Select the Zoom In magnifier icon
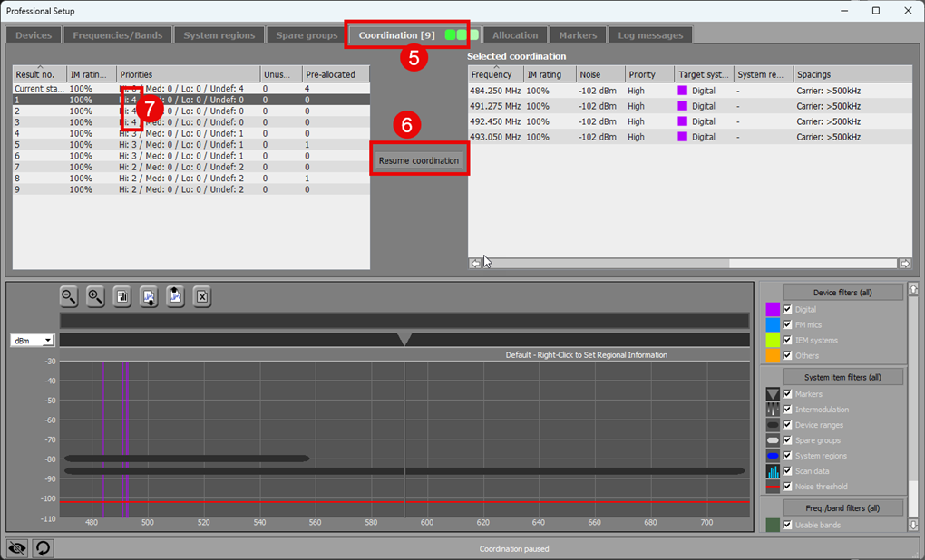 pos(94,296)
